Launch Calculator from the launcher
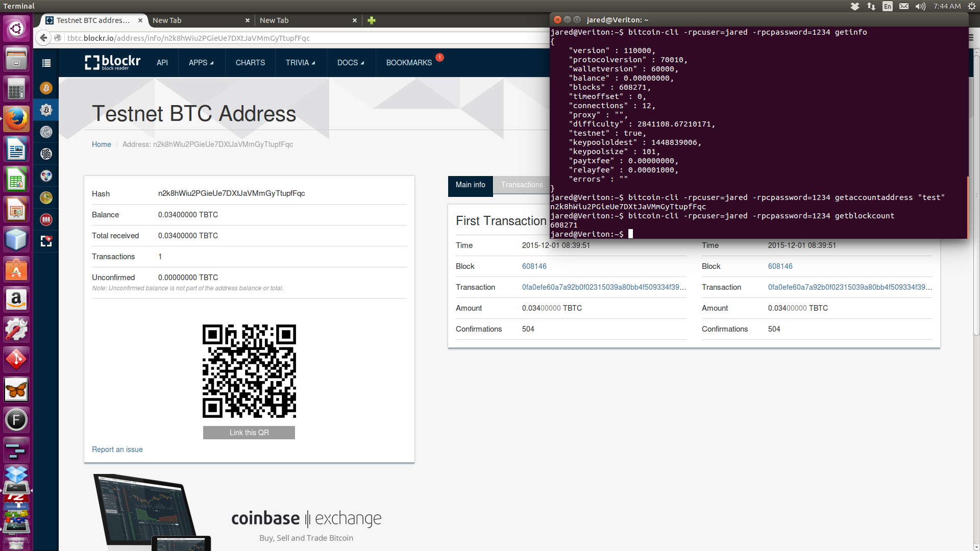The height and width of the screenshot is (551, 980). [x=16, y=88]
